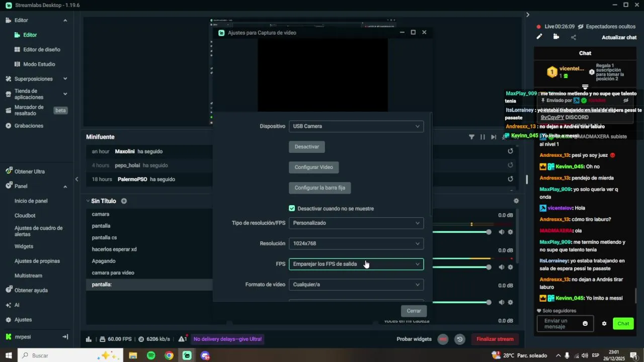The image size is (644, 362).
Task: Adjust the second mixer volume slider handle
Action: [x=489, y=267]
